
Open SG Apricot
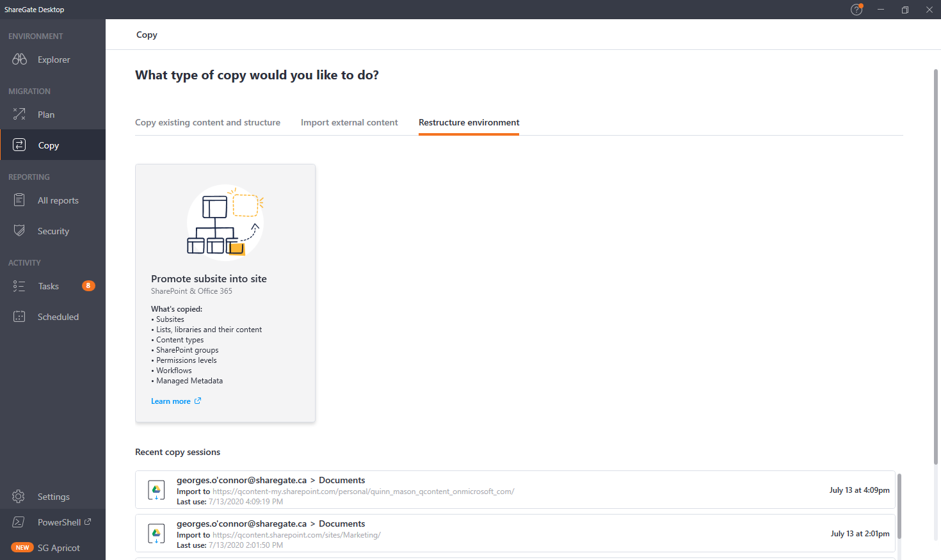pyautogui.click(x=52, y=548)
